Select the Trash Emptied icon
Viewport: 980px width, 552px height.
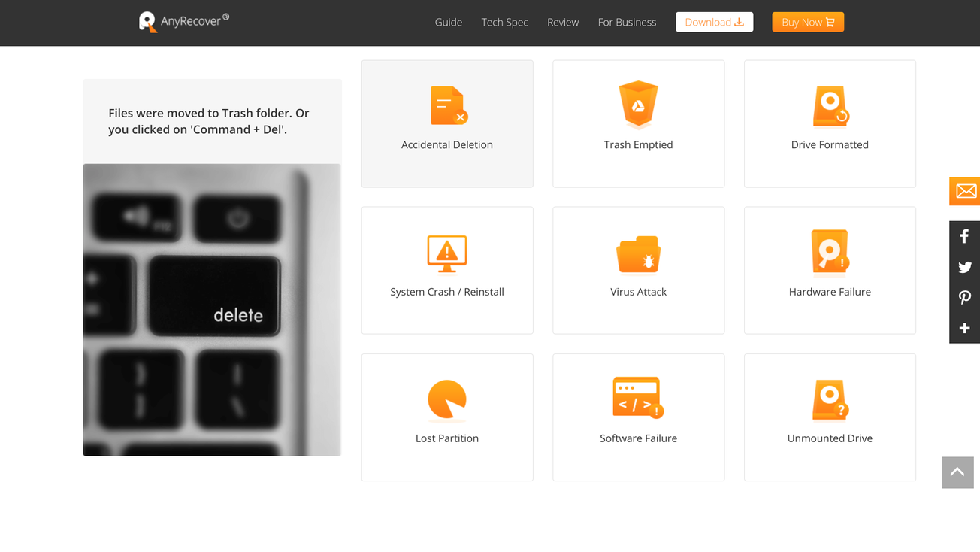point(638,105)
